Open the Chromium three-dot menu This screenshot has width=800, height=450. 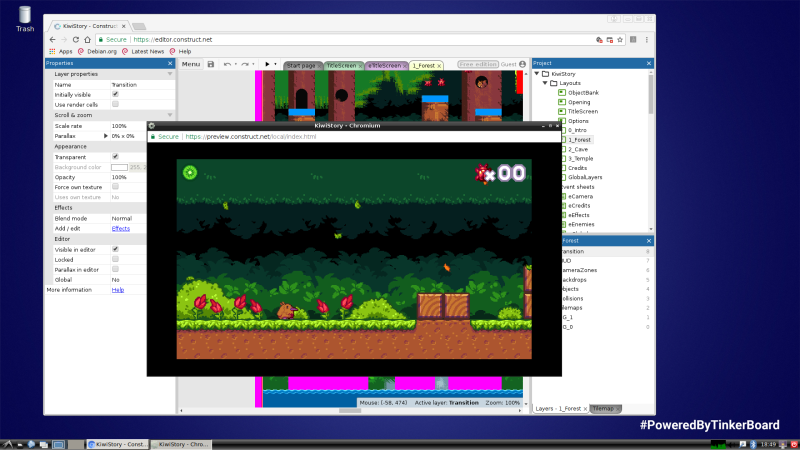point(646,39)
